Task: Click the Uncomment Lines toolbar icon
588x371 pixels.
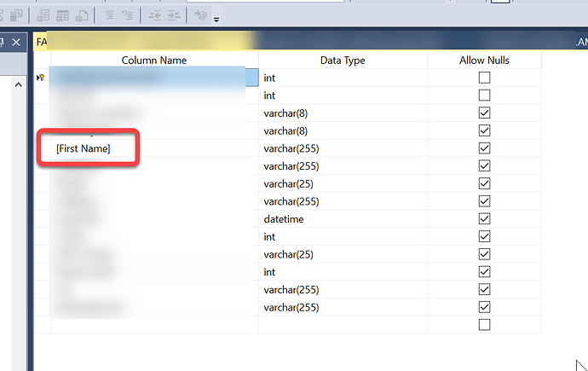Action: coord(128,15)
